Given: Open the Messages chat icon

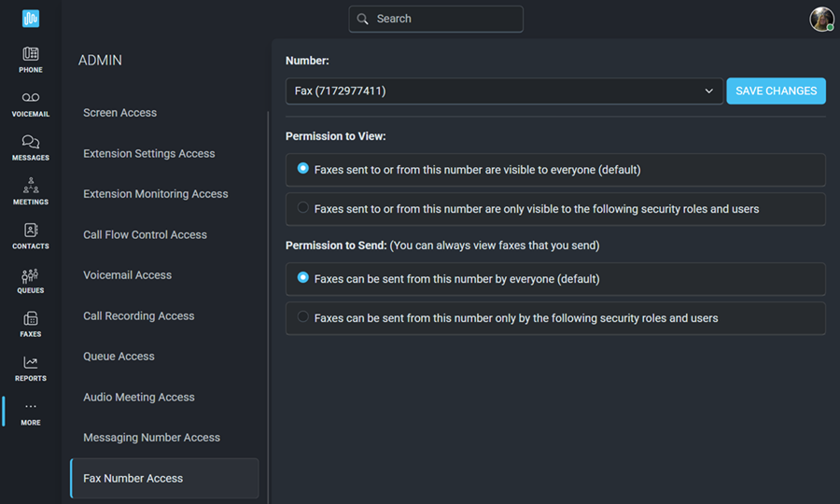Looking at the screenshot, I should pyautogui.click(x=31, y=141).
